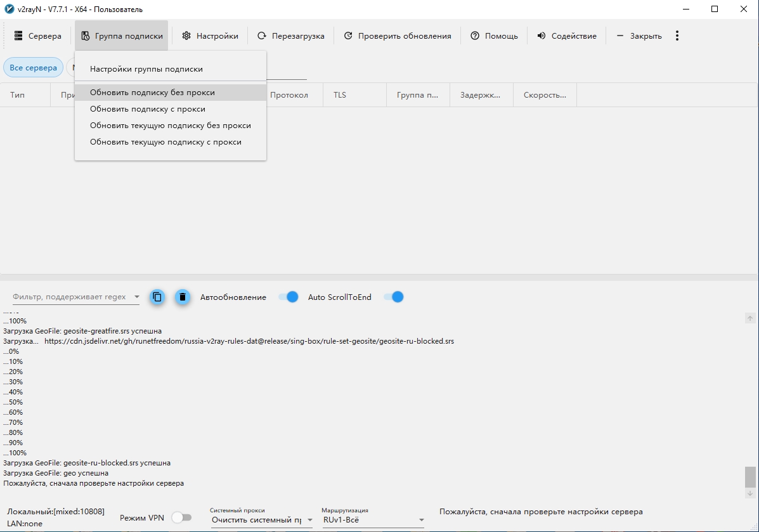
Task: Expand the log filter regex dropdown arrow
Action: coord(136,297)
